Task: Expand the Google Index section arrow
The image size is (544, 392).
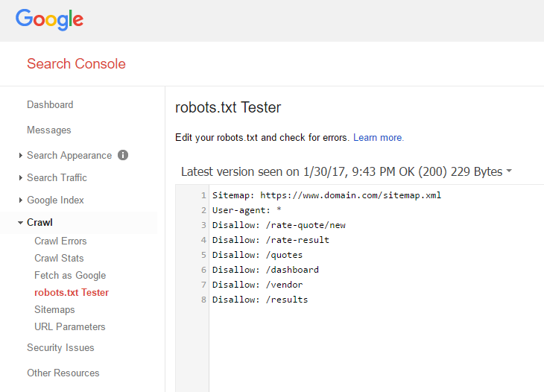Action: 21,200
